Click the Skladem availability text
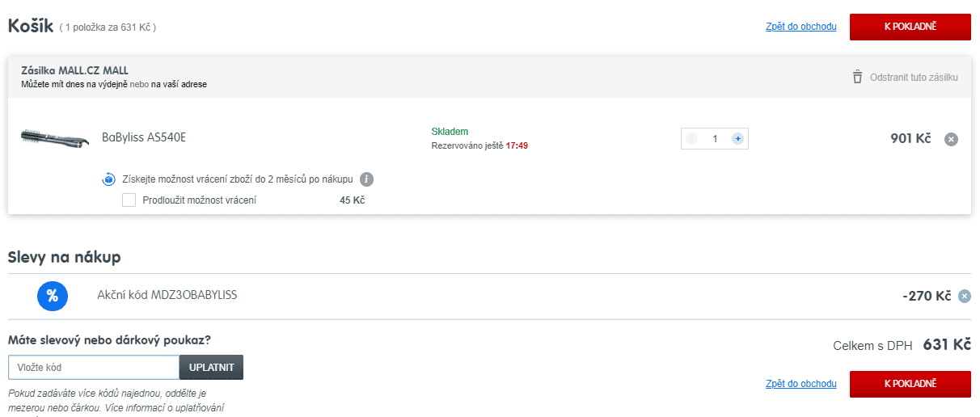The width and height of the screenshot is (980, 417). [450, 132]
